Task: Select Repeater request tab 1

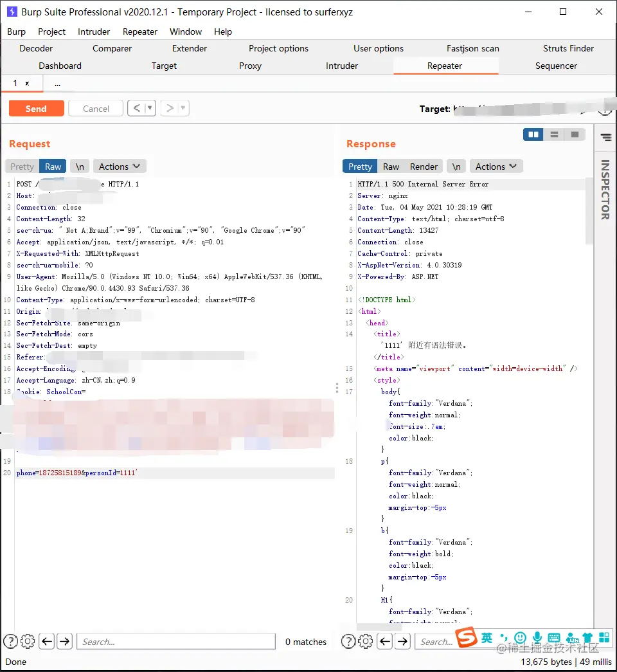Action: pyautogui.click(x=15, y=83)
